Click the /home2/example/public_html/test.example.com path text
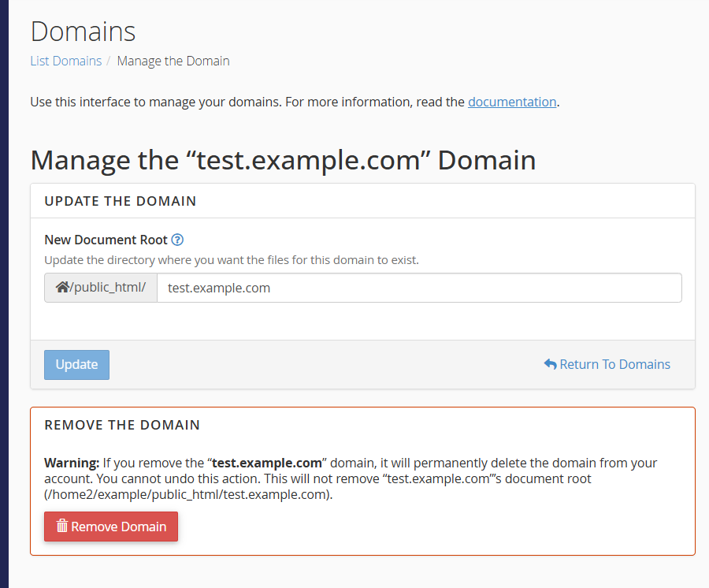709x588 pixels. point(186,494)
